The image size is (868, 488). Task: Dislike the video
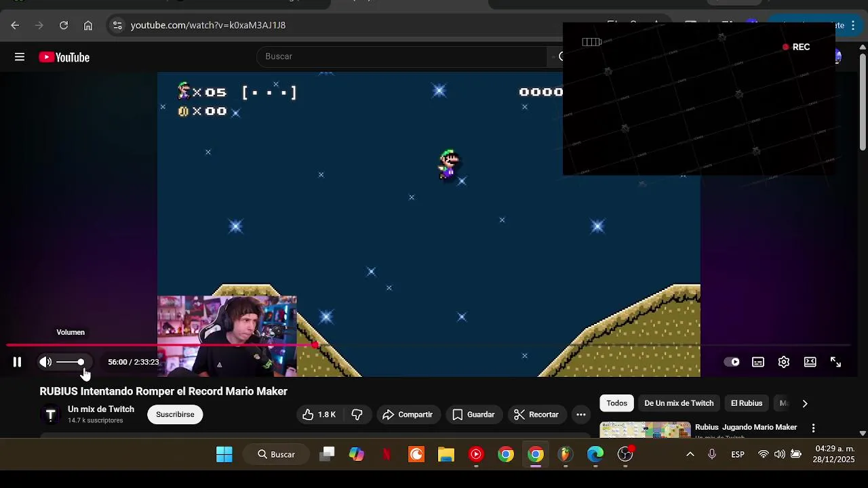tap(357, 414)
